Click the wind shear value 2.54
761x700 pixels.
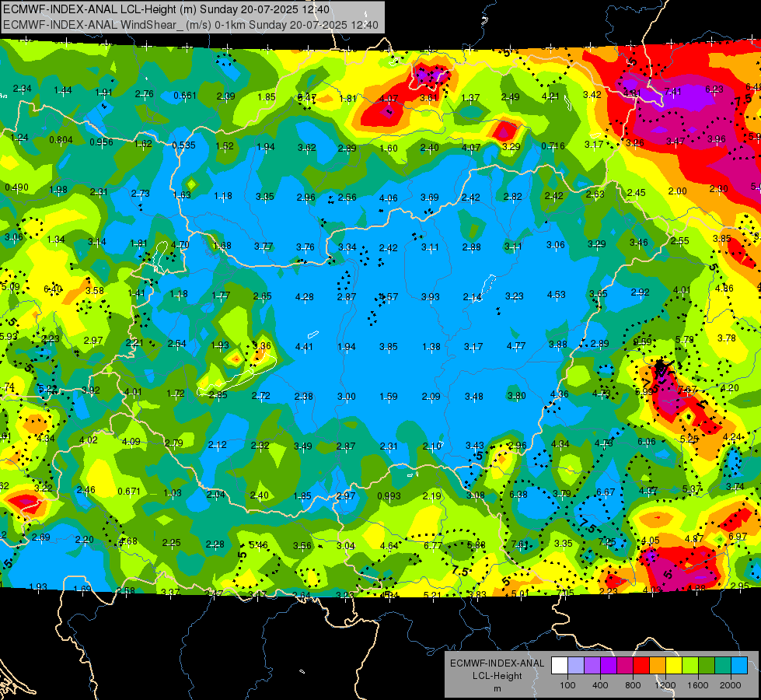point(176,344)
